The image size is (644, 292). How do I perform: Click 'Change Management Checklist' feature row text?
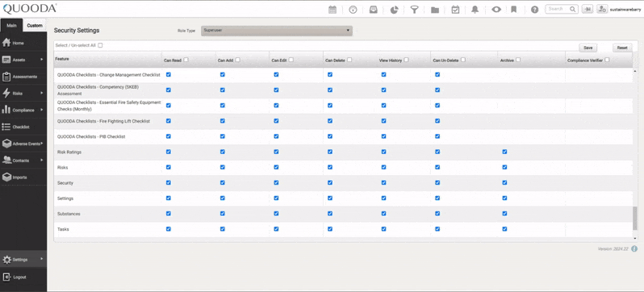pyautogui.click(x=109, y=75)
